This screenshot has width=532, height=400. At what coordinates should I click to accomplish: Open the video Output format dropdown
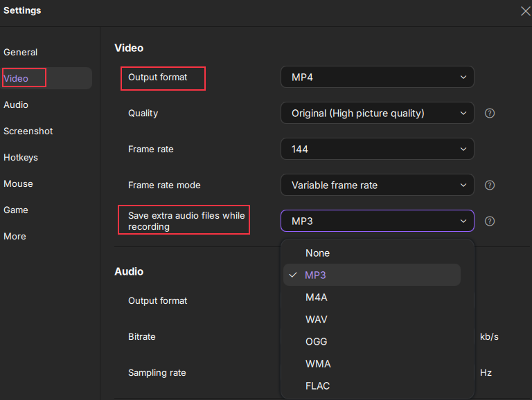tap(377, 77)
